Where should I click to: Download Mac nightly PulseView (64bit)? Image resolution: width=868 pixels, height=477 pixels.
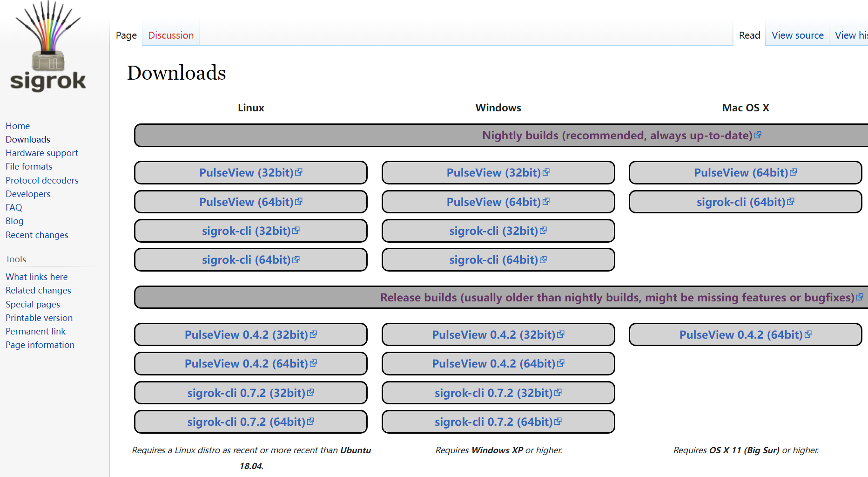[x=746, y=173]
